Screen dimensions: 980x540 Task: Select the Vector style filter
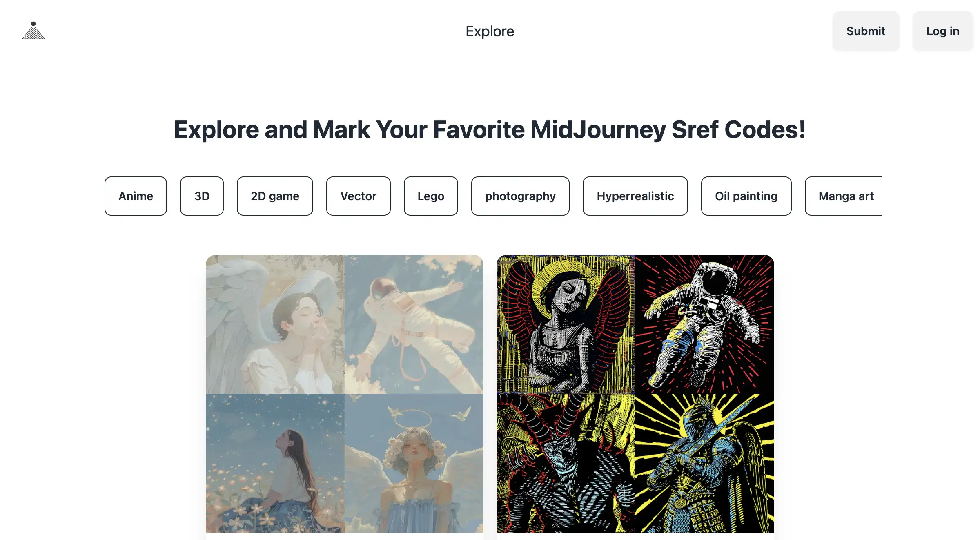[x=357, y=196]
